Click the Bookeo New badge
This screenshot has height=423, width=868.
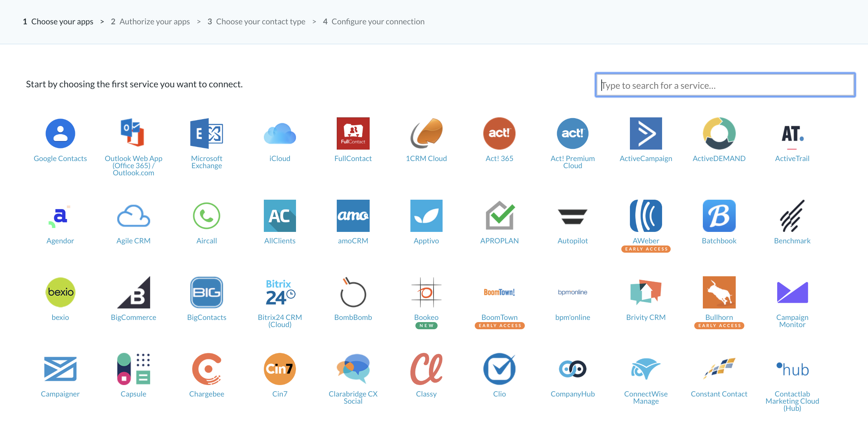click(426, 326)
